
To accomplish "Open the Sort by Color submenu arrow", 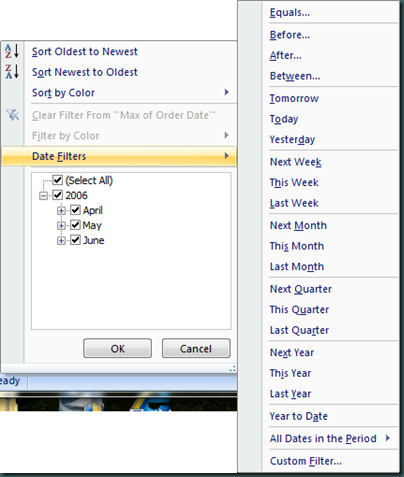I will click(x=227, y=92).
